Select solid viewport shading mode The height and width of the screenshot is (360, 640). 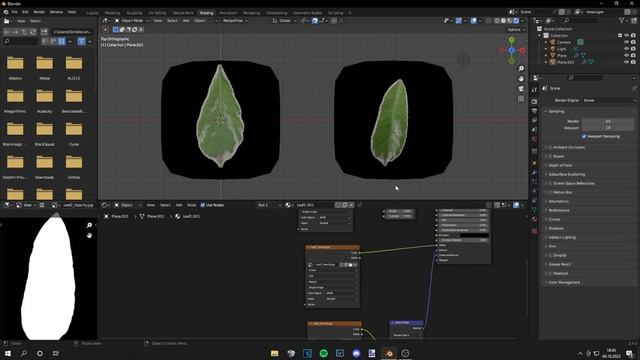[x=503, y=20]
